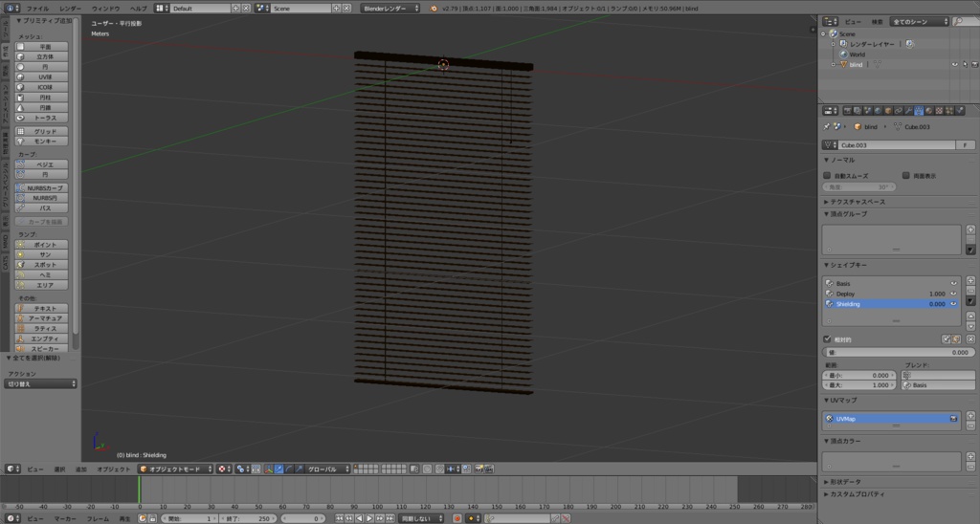Mute the Deploy shape key eye

pos(954,294)
